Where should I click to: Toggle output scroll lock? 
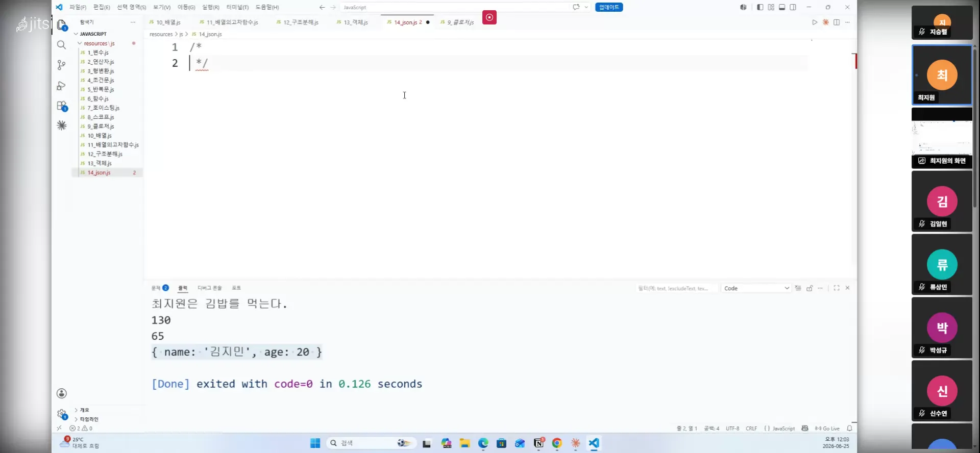click(x=810, y=288)
